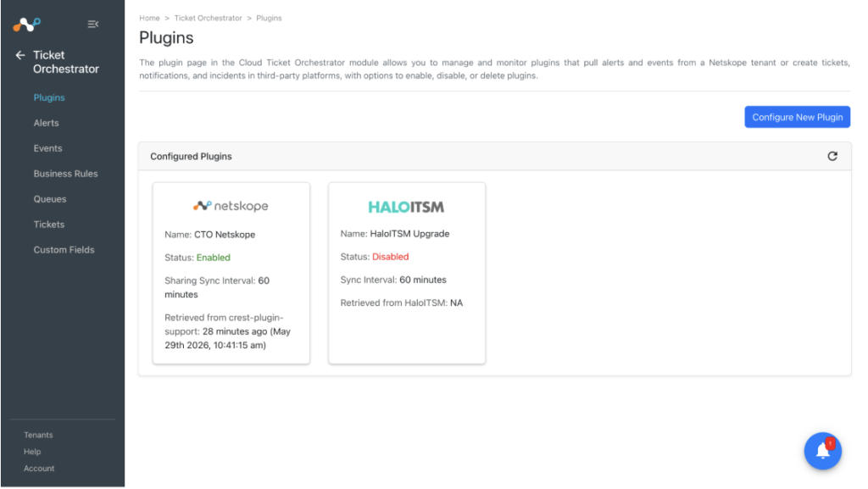Screen dimensions: 868x489
Task: Click the Ticket Orchestrator sidebar title
Action: coord(66,62)
